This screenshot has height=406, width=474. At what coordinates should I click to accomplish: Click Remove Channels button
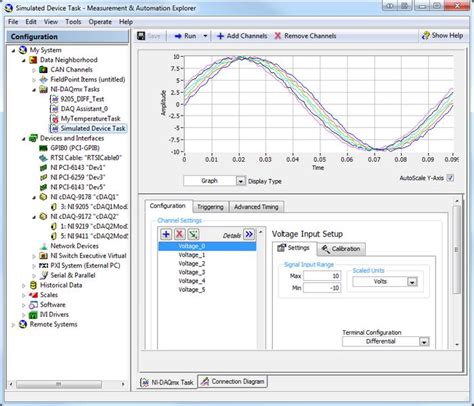(305, 36)
